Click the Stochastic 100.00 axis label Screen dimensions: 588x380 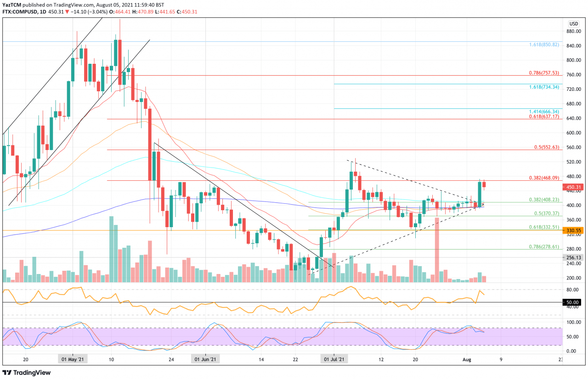coord(574,322)
